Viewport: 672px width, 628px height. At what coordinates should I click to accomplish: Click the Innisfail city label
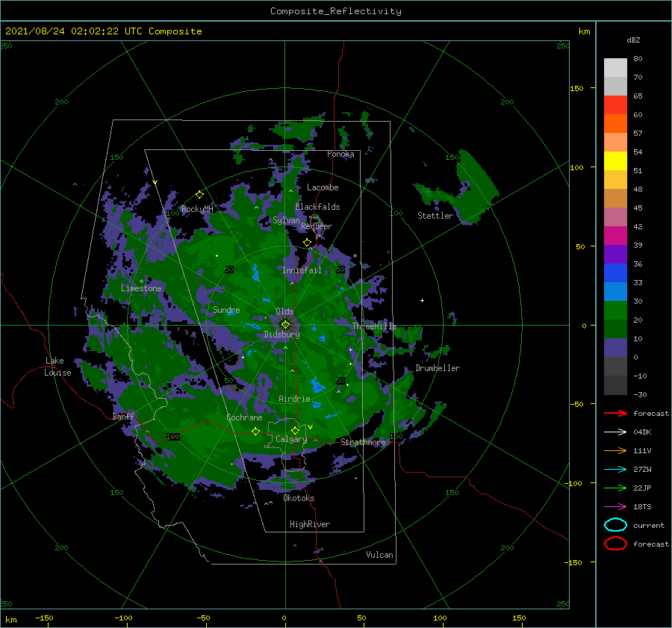tap(302, 270)
